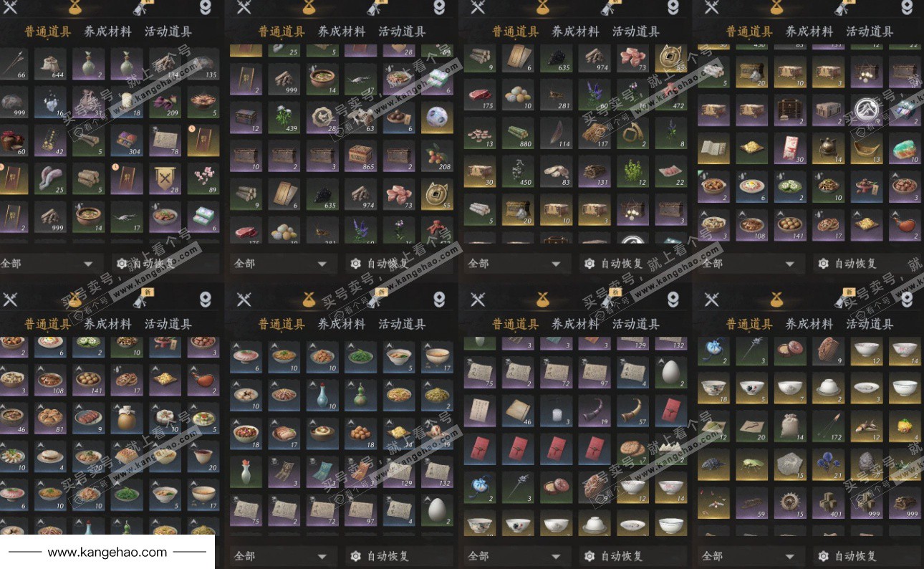Viewport: 924px width, 569px height.
Task: Select the ornate box with count 865
Action: (x=360, y=156)
